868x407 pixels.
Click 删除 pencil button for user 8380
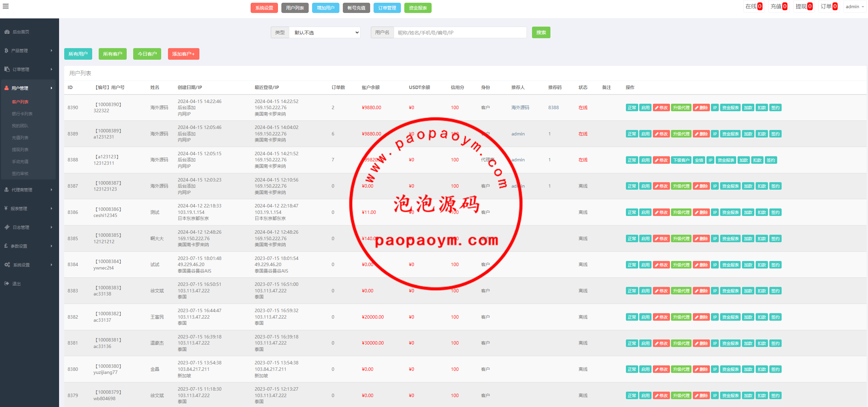pyautogui.click(x=701, y=369)
